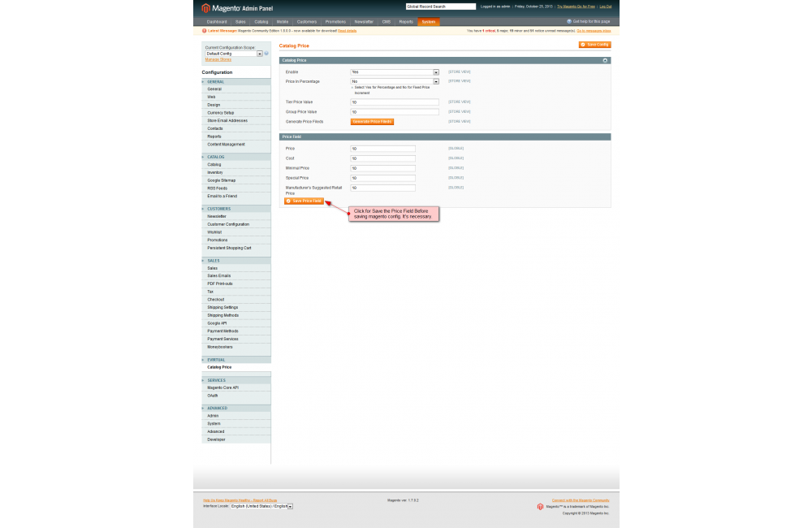Open Price in Percentage dropdown
This screenshot has height=528, width=812.
(x=395, y=81)
